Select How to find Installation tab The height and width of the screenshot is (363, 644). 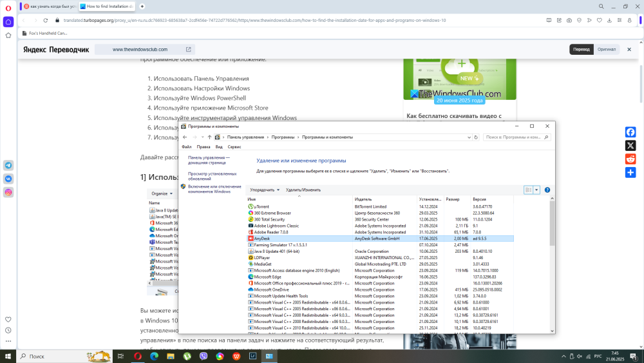[107, 6]
